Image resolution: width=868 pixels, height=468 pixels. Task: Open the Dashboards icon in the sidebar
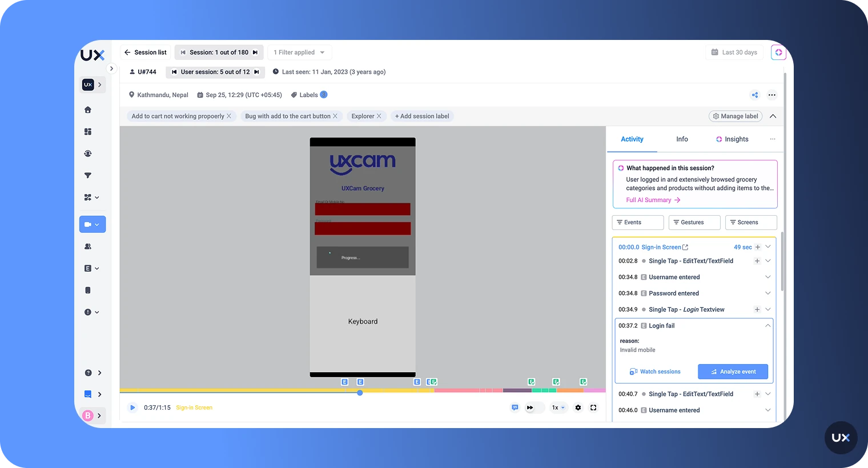tap(88, 131)
